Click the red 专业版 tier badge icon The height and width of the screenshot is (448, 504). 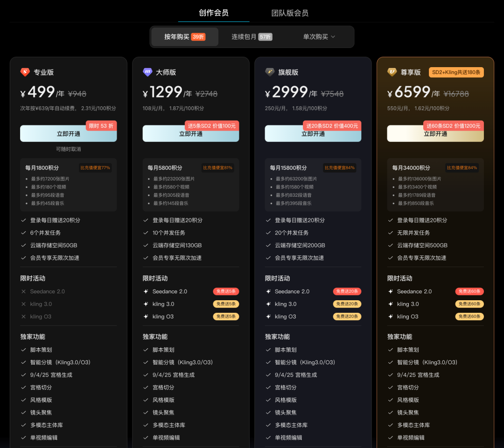(x=25, y=72)
